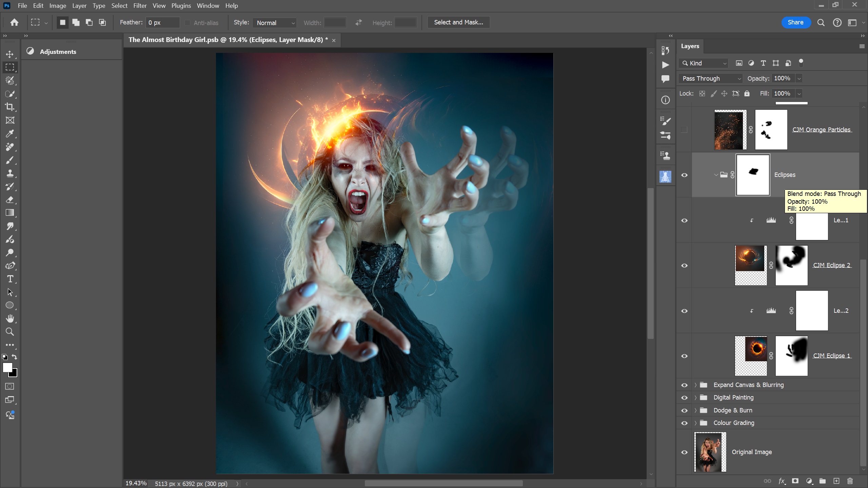Select the Crop tool
Image resolution: width=868 pixels, height=488 pixels.
tap(10, 107)
